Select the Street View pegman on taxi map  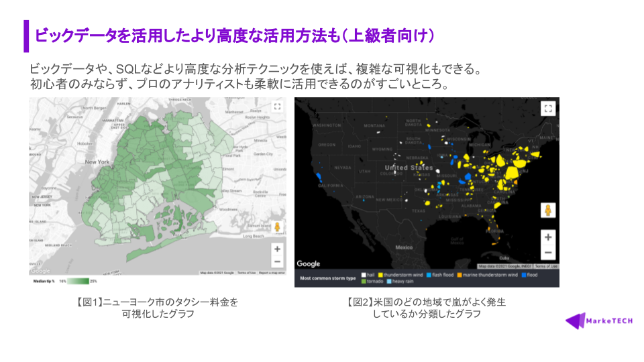tap(277, 227)
